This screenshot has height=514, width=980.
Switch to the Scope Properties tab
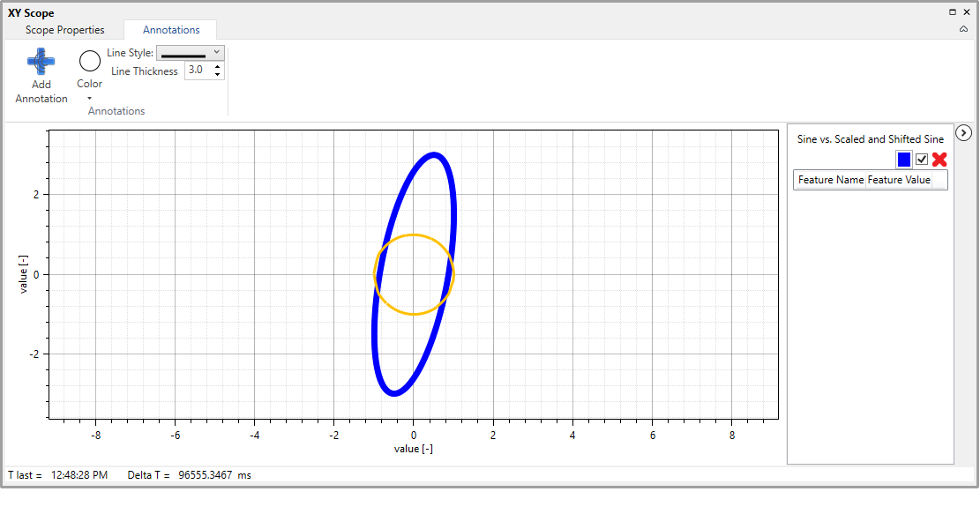[x=64, y=30]
